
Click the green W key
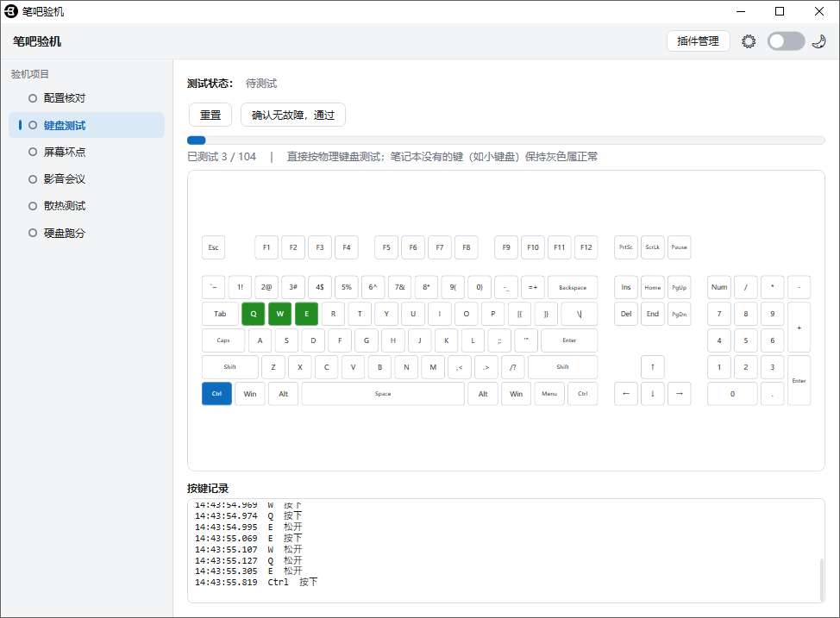279,314
